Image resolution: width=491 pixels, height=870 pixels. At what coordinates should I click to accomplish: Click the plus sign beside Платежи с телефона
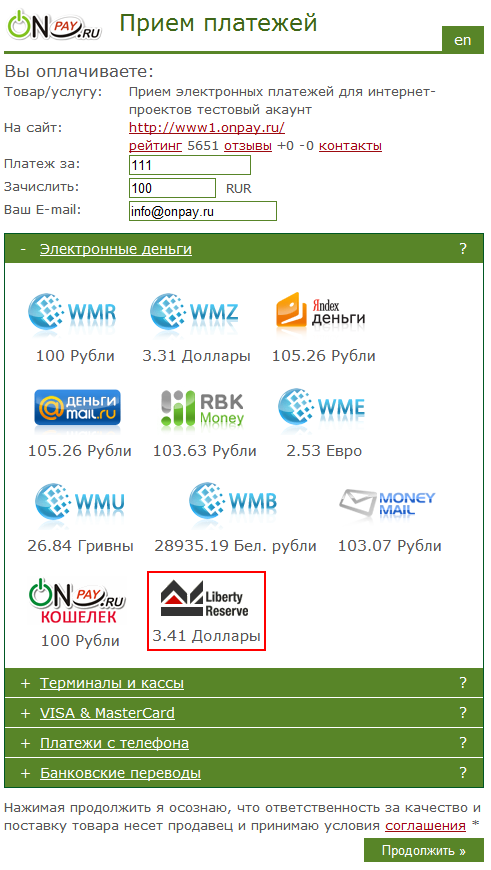point(25,743)
